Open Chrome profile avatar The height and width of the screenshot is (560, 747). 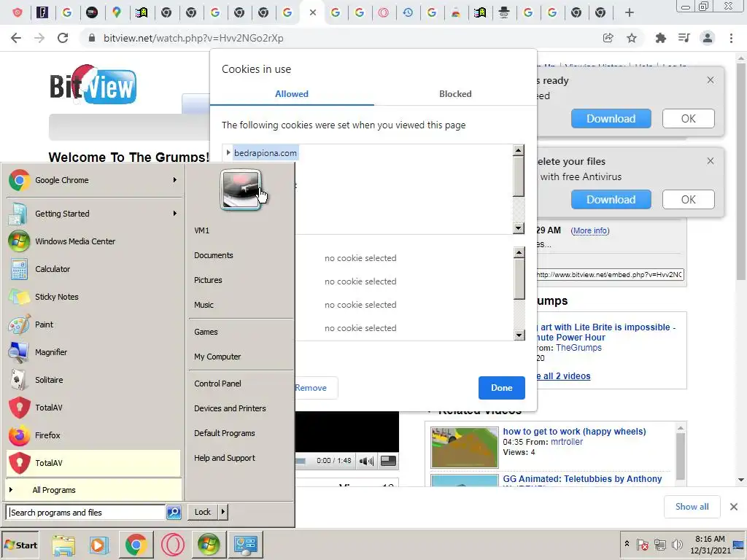708,38
